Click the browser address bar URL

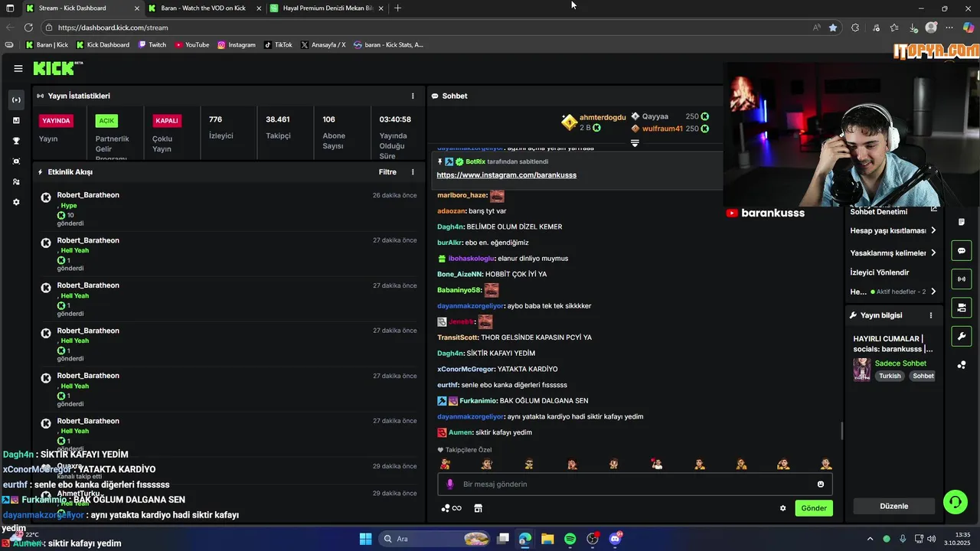tap(113, 28)
